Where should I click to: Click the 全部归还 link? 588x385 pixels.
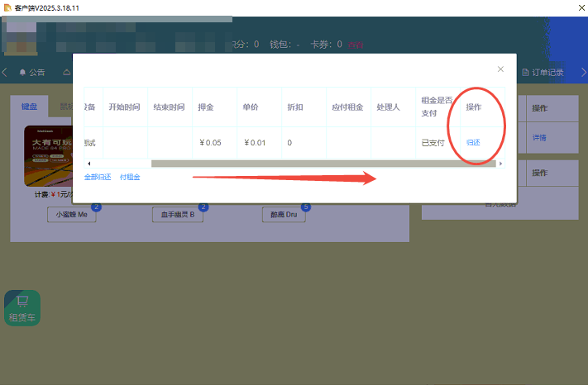pyautogui.click(x=97, y=178)
